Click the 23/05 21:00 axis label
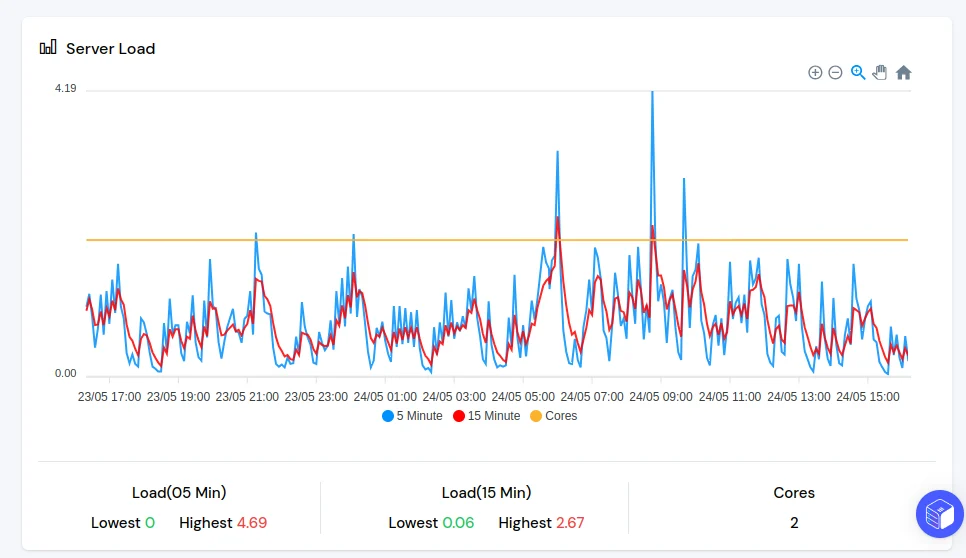966x558 pixels. [x=247, y=397]
